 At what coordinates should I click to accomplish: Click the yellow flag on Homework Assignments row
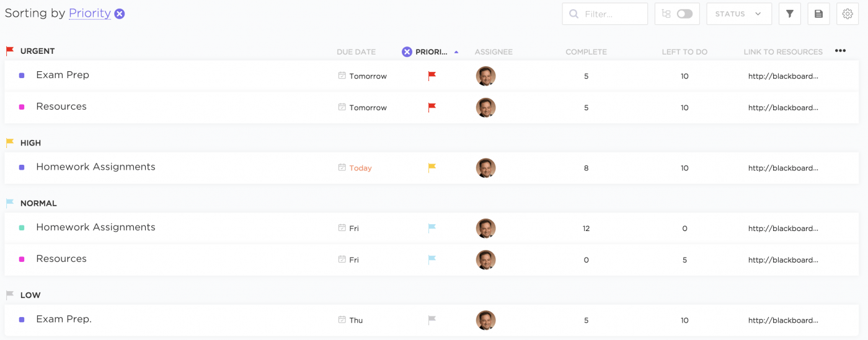[432, 168]
